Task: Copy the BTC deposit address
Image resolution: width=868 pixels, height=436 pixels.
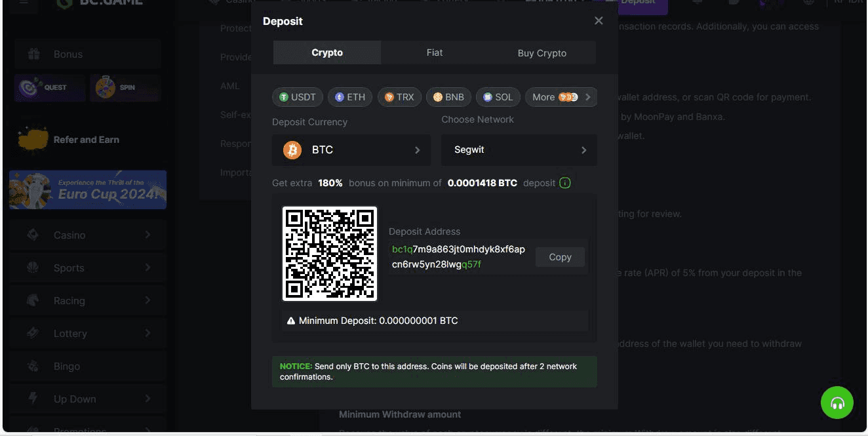Action: click(x=560, y=256)
